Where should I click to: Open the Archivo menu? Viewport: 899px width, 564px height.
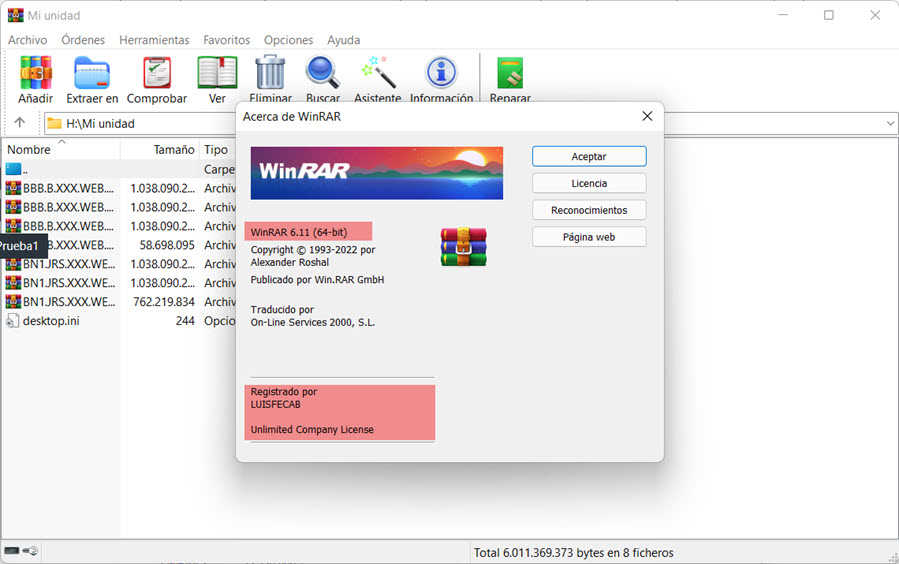pyautogui.click(x=28, y=40)
